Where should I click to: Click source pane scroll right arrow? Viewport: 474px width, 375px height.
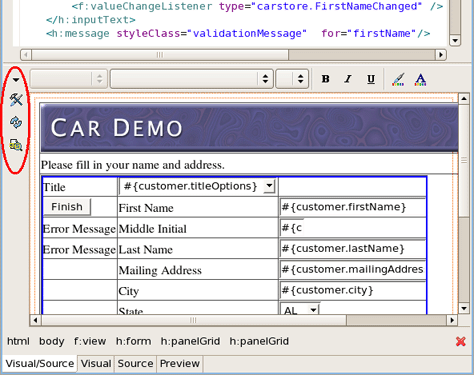point(441,55)
